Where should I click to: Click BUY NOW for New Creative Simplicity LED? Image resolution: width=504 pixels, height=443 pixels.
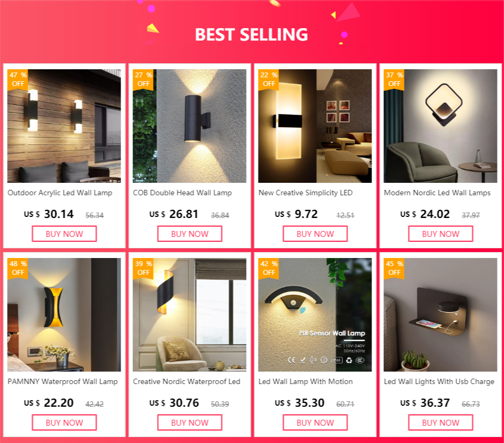coord(315,234)
